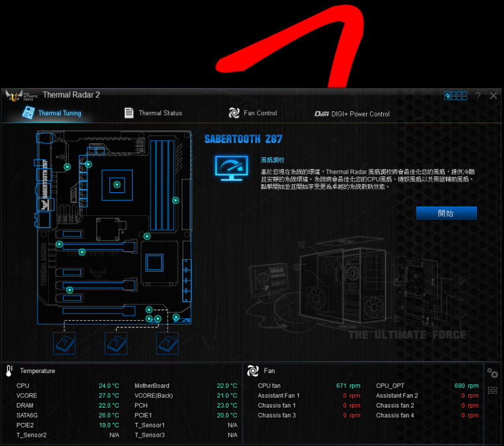Click the left unknown thermal sensor book icon
This screenshot has width=504, height=446.
64,343
